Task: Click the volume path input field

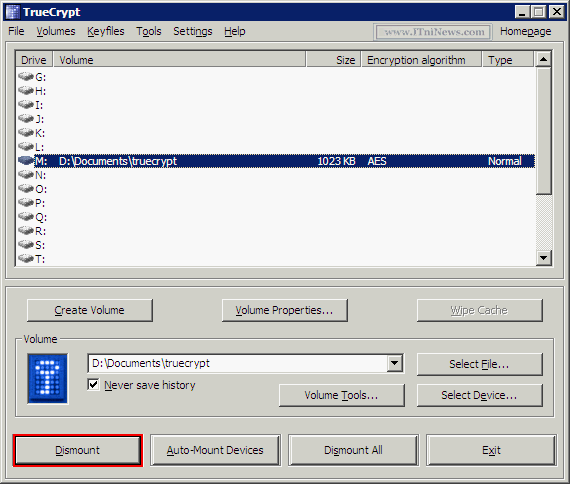Action: [x=237, y=363]
